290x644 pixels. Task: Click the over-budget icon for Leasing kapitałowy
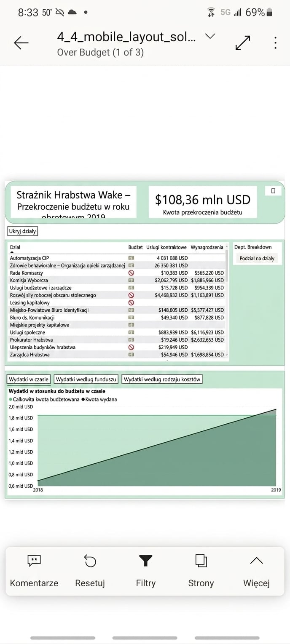pos(131,302)
